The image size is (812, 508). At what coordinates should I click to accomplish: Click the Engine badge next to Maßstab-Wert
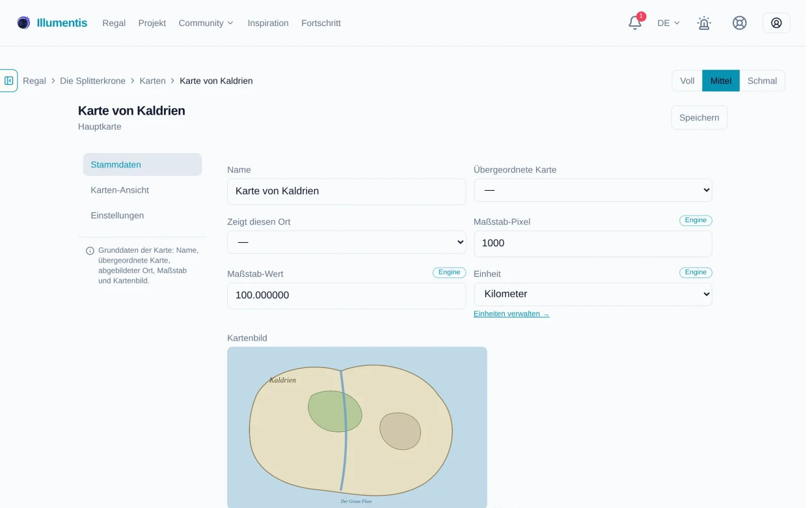point(449,273)
